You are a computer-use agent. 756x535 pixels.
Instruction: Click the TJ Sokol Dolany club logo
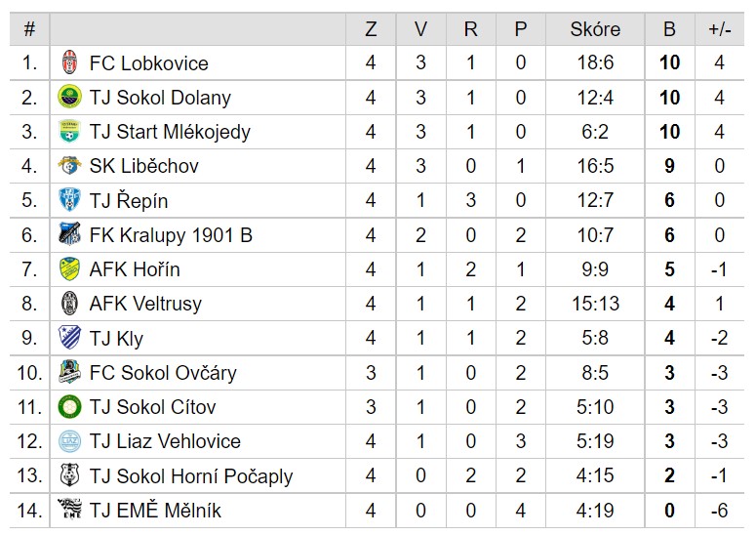tap(69, 97)
